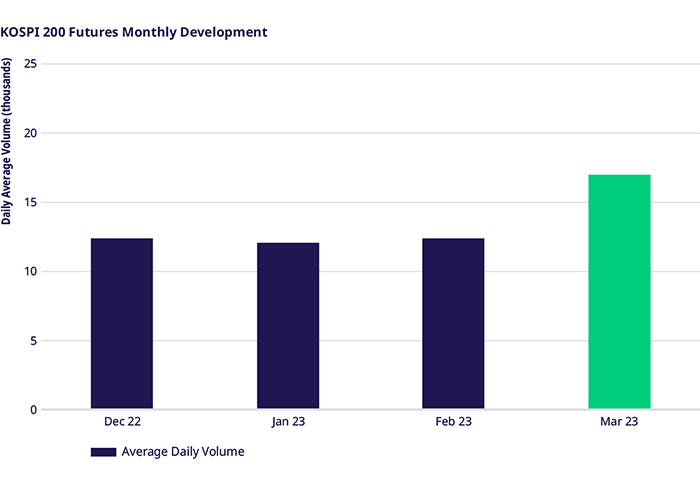
Task: Click the dark navy legend color swatch
Action: click(x=104, y=452)
